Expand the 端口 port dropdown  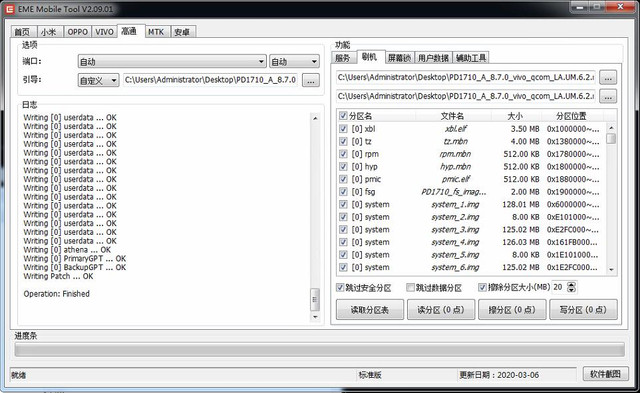pyautogui.click(x=172, y=62)
